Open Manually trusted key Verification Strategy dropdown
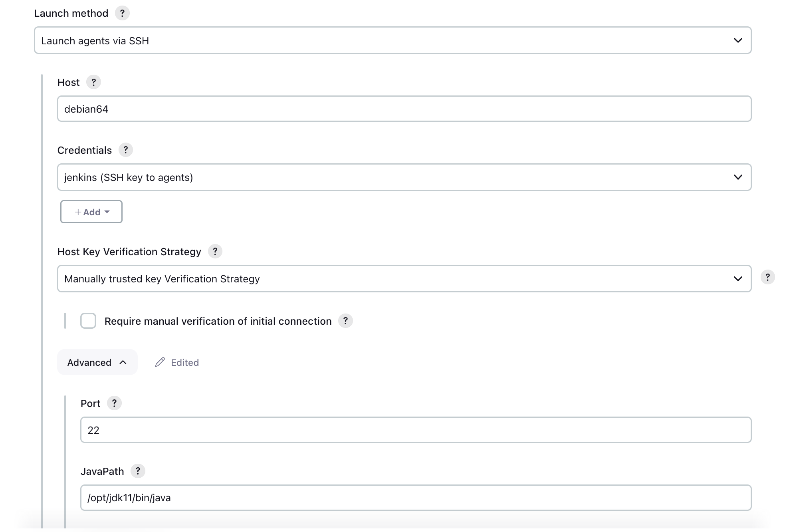Viewport: 785px width, 532px height. coord(404,279)
